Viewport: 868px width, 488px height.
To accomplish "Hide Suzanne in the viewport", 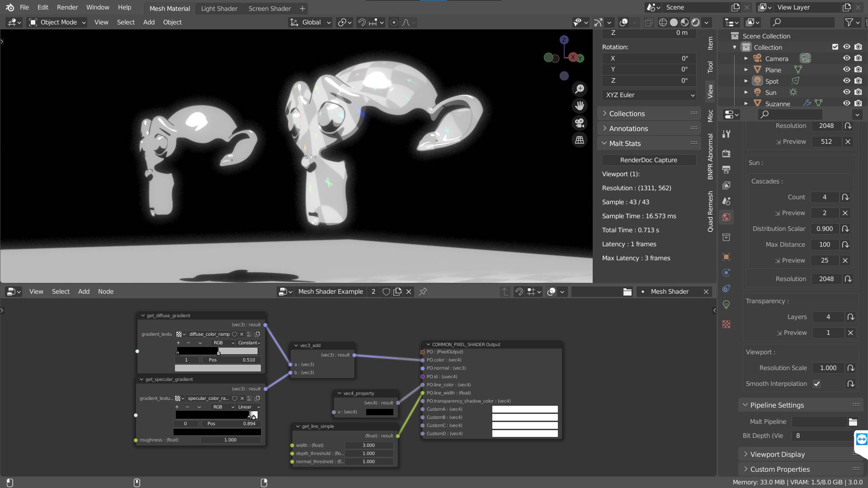I will tap(847, 103).
